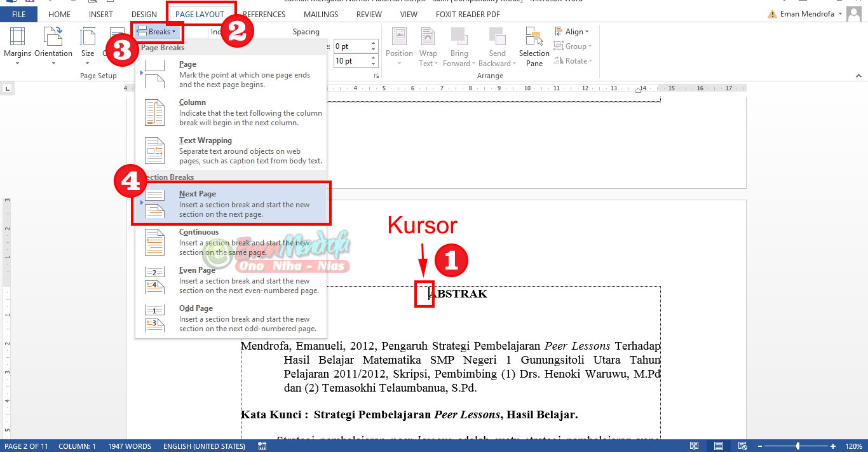Open the Wrap Text options
The width and height of the screenshot is (868, 452).
pyautogui.click(x=428, y=46)
